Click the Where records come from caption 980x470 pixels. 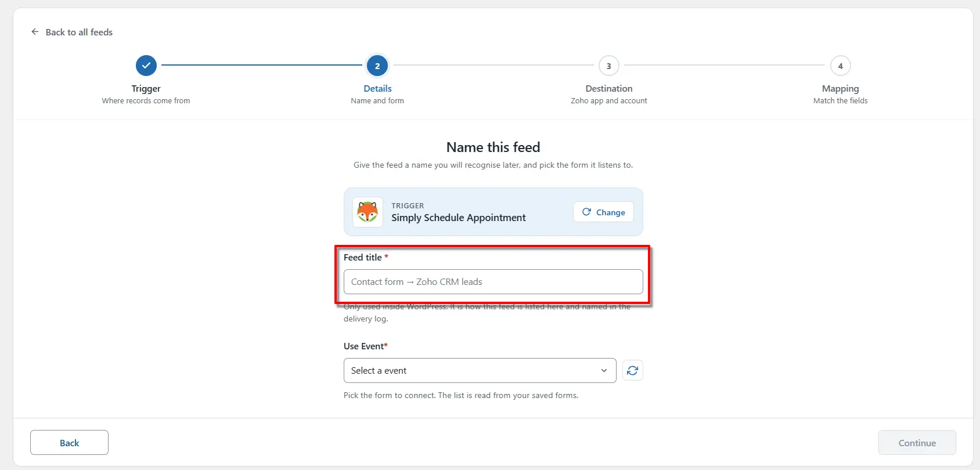point(146,101)
